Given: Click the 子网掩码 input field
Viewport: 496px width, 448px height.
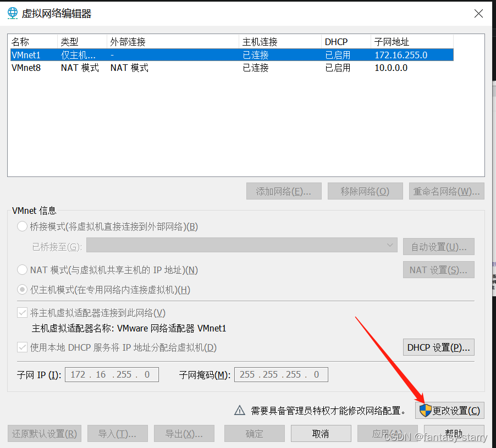Looking at the screenshot, I should (x=281, y=374).
